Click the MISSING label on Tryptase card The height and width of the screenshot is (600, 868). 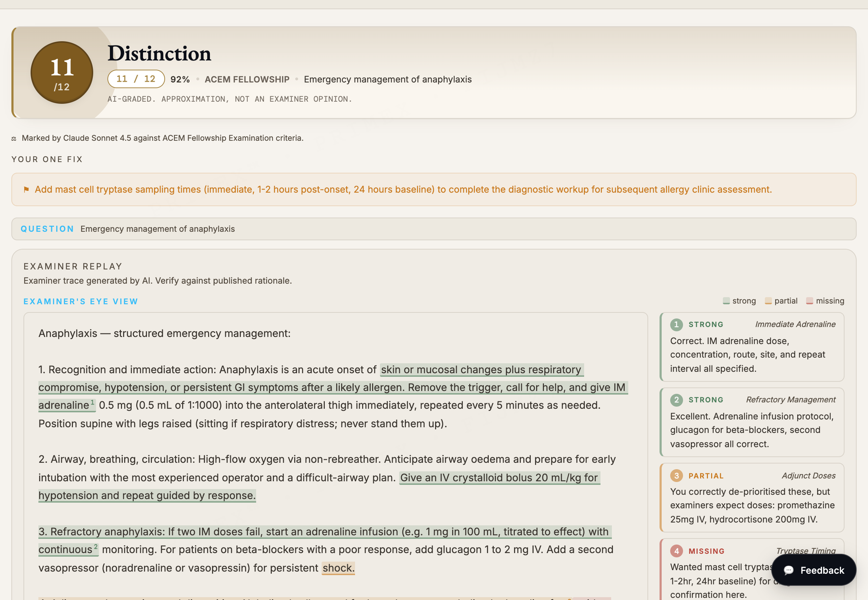(x=706, y=551)
